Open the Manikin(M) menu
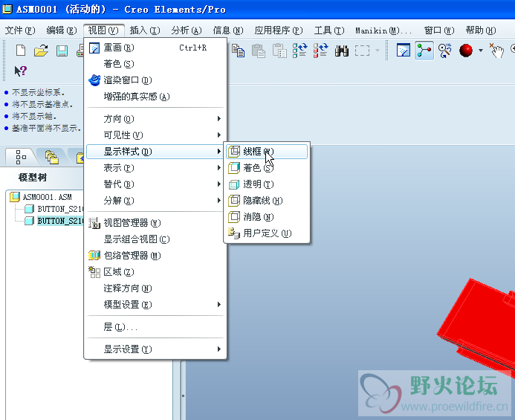Image resolution: width=515 pixels, height=420 pixels. coord(383,30)
